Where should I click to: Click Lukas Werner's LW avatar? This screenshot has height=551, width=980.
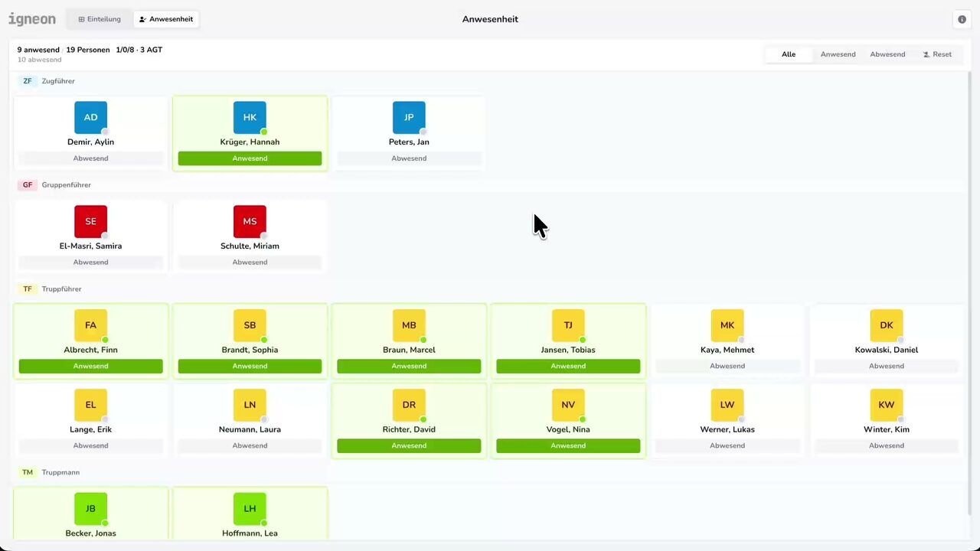point(727,405)
